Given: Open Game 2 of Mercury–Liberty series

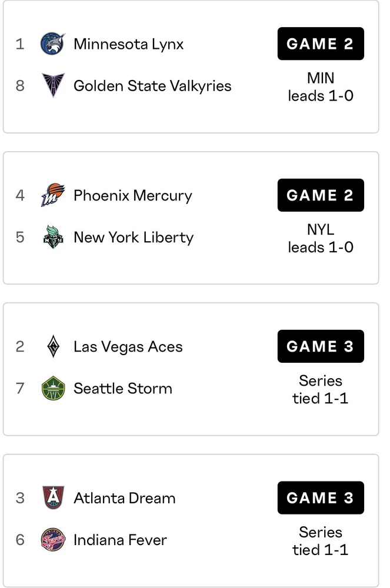Looking at the screenshot, I should click(x=321, y=195).
